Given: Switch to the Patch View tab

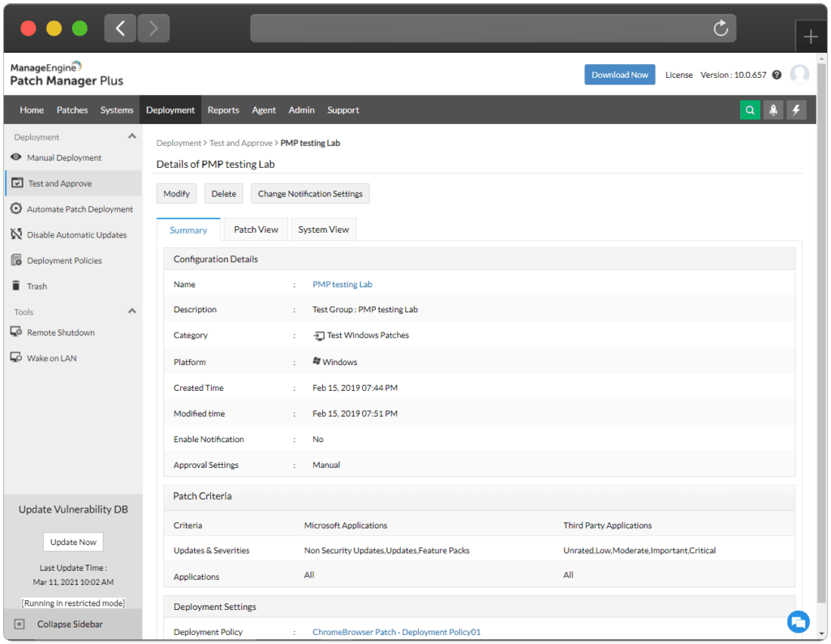Looking at the screenshot, I should pyautogui.click(x=256, y=230).
